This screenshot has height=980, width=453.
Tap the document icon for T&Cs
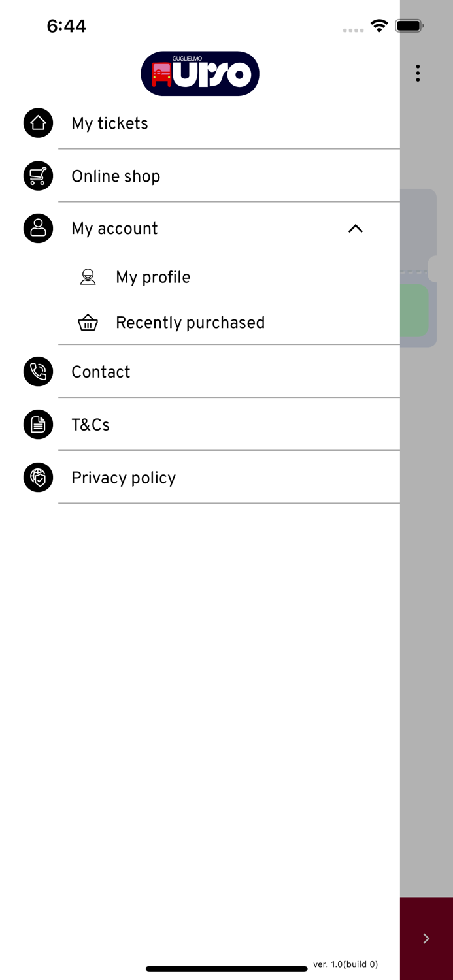click(x=38, y=425)
